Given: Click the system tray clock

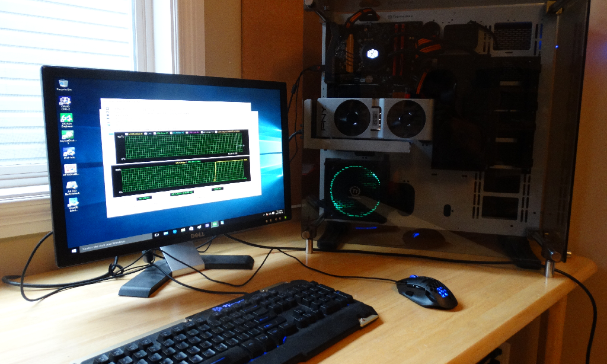Looking at the screenshot, I should tap(279, 212).
